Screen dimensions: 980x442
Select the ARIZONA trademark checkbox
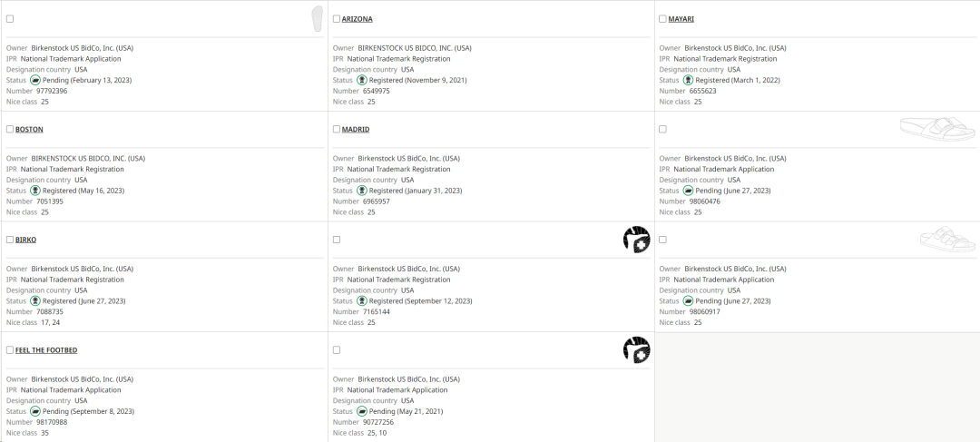tap(337, 19)
